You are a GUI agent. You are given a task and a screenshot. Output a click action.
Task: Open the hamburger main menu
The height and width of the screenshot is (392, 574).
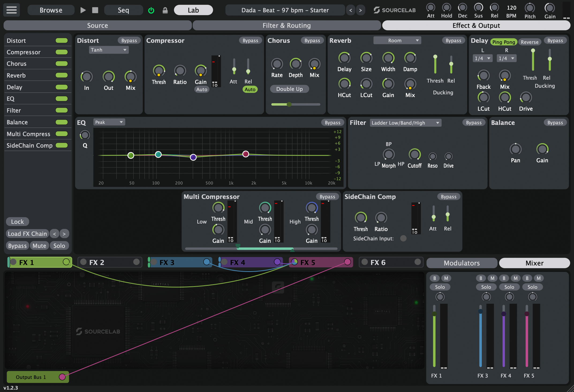click(x=12, y=10)
